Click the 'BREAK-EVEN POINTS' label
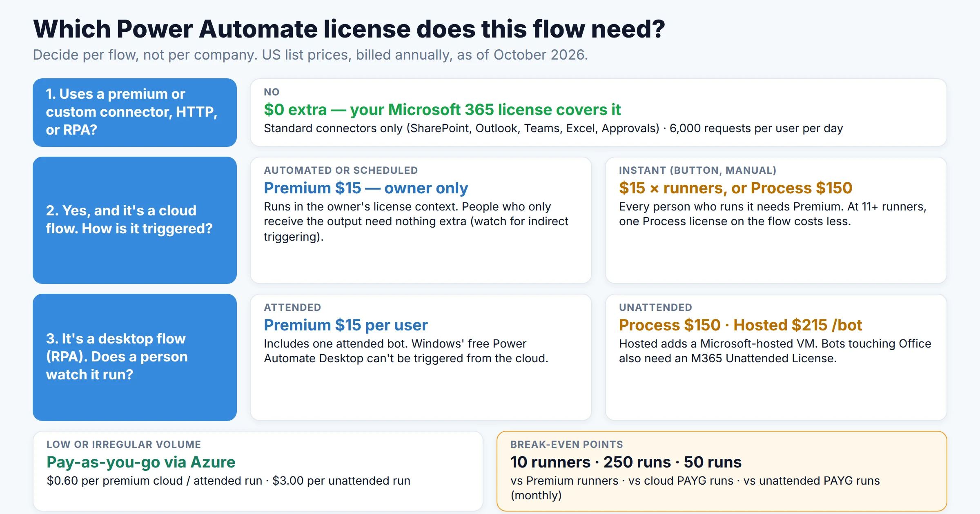 pyautogui.click(x=567, y=445)
